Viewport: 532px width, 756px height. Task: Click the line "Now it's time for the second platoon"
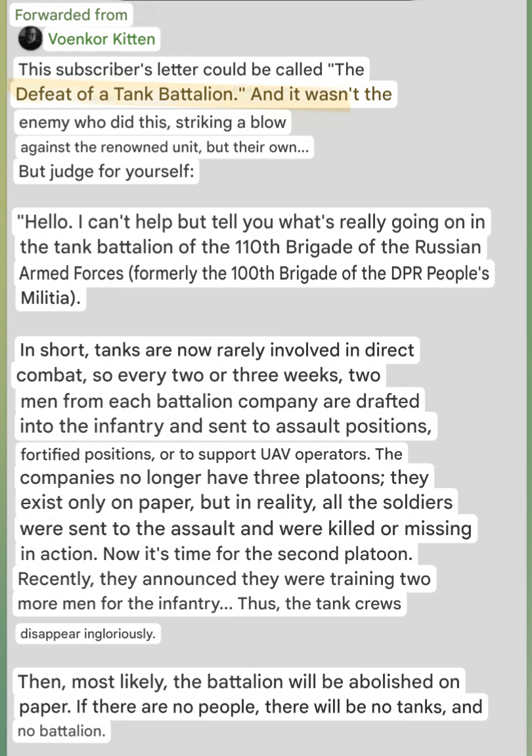[x=217, y=554]
